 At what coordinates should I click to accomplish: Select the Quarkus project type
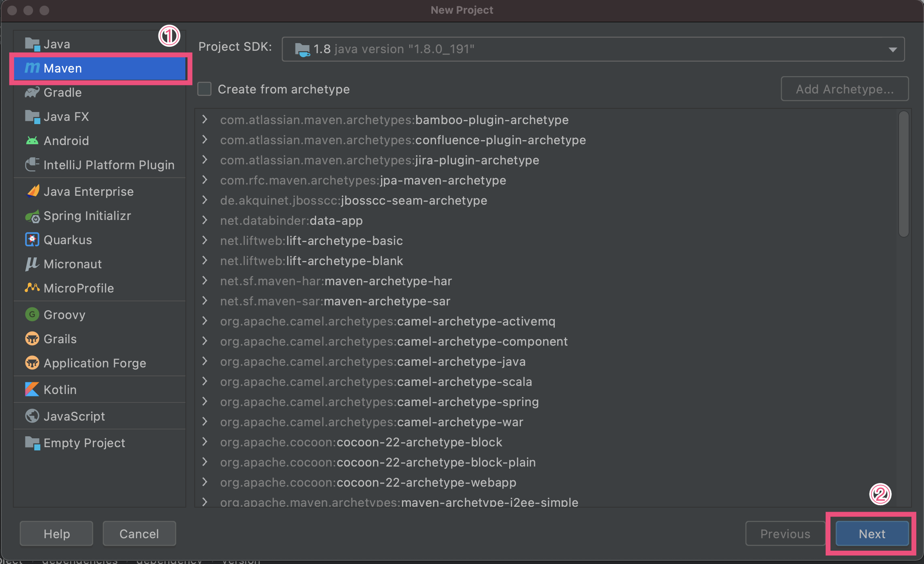68,240
